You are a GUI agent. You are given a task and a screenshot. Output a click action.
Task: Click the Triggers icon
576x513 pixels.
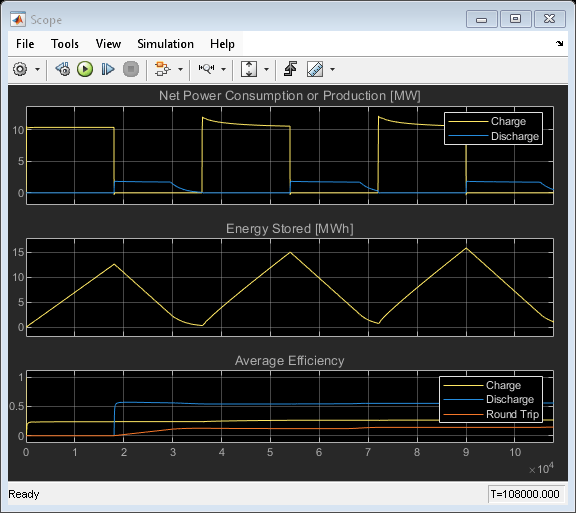pyautogui.click(x=290, y=69)
